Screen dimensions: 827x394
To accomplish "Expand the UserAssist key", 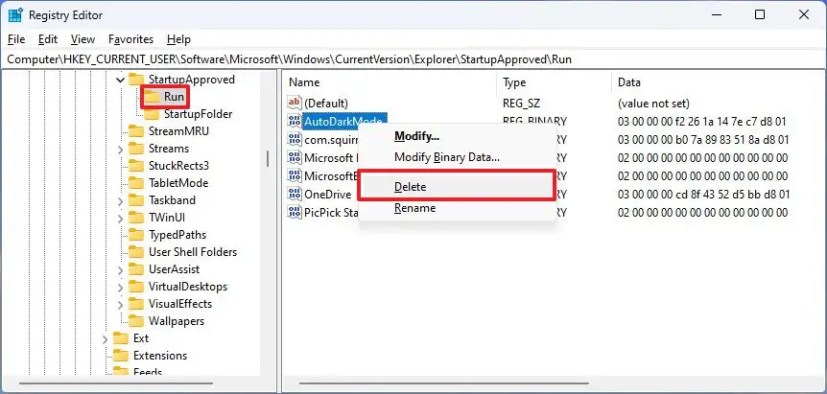I will (120, 270).
